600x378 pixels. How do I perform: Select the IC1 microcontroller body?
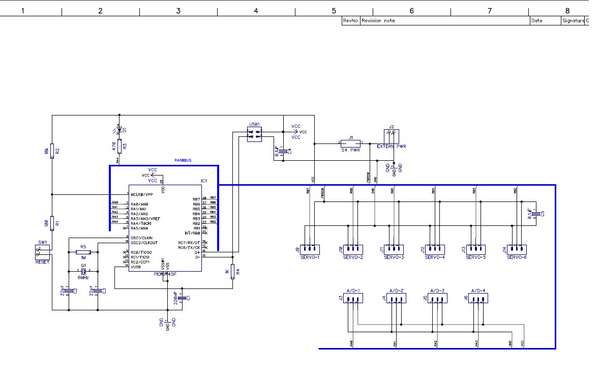click(165, 228)
